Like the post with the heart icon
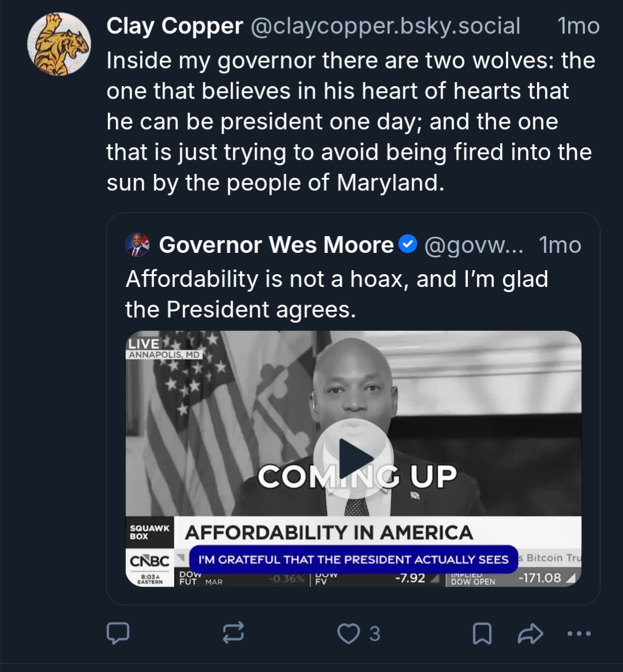The width and height of the screenshot is (623, 672). tap(348, 633)
